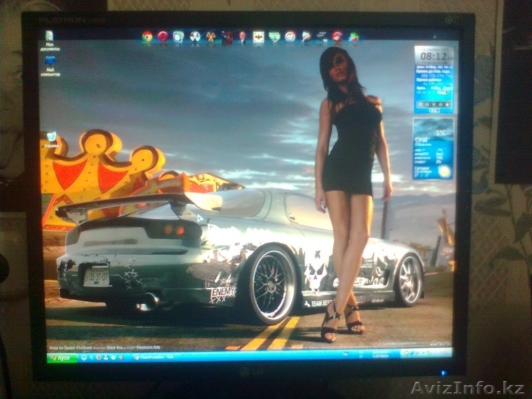The width and height of the screenshot is (532, 399).
Task: Open the My Documents desktop icon
Action: click(x=49, y=39)
